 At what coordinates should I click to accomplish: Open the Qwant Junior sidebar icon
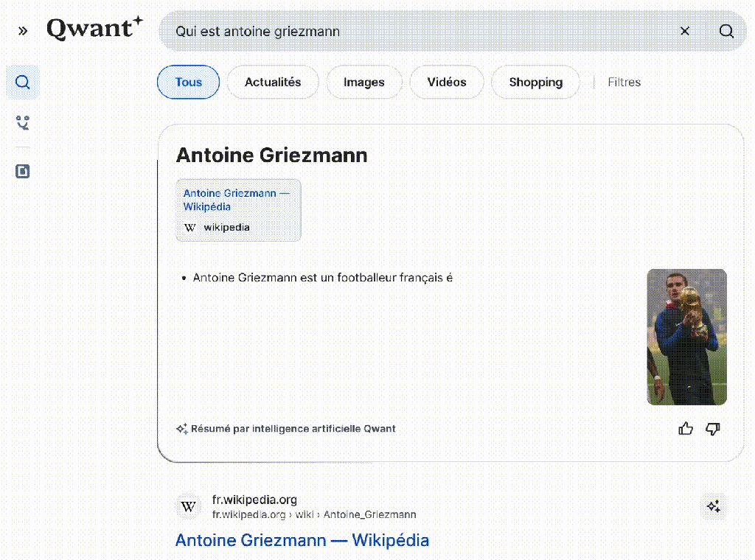[x=23, y=122]
